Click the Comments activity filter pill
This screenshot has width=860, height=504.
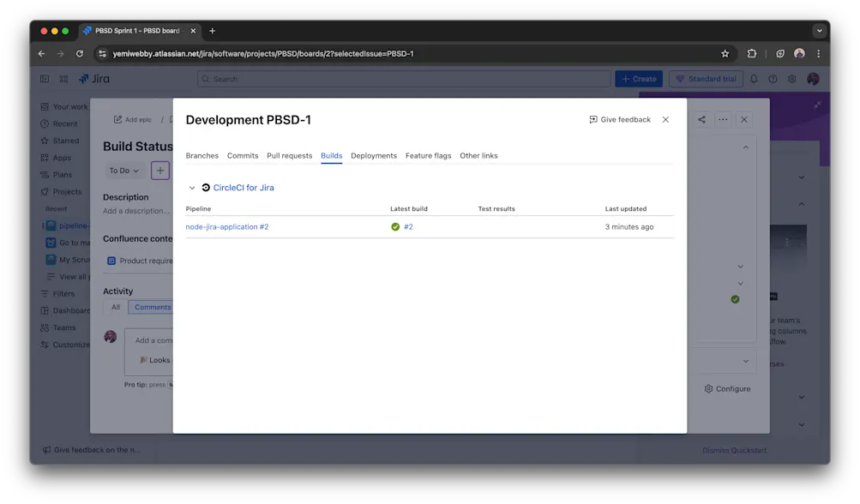152,306
